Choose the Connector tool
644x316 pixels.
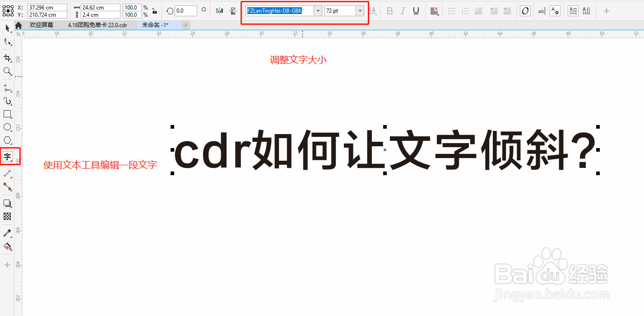tap(7, 186)
